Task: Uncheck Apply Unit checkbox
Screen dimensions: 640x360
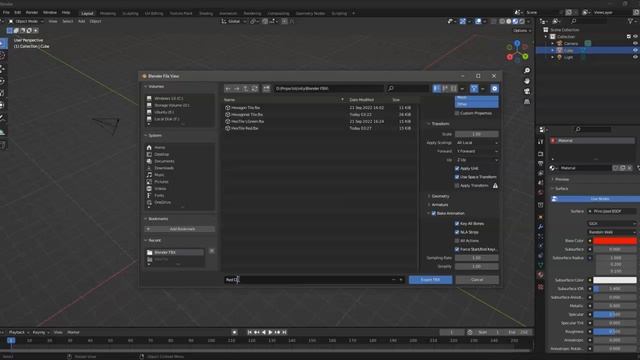Action: click(457, 168)
